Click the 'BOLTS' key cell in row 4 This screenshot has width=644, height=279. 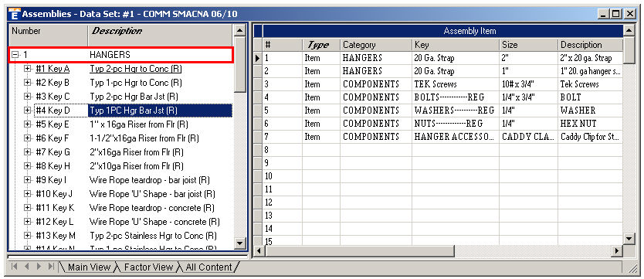tap(456, 97)
